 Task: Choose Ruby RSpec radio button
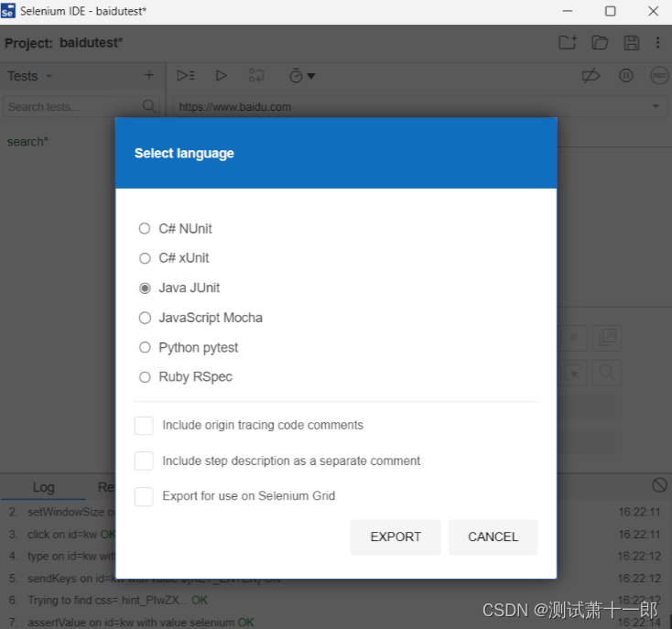click(145, 377)
